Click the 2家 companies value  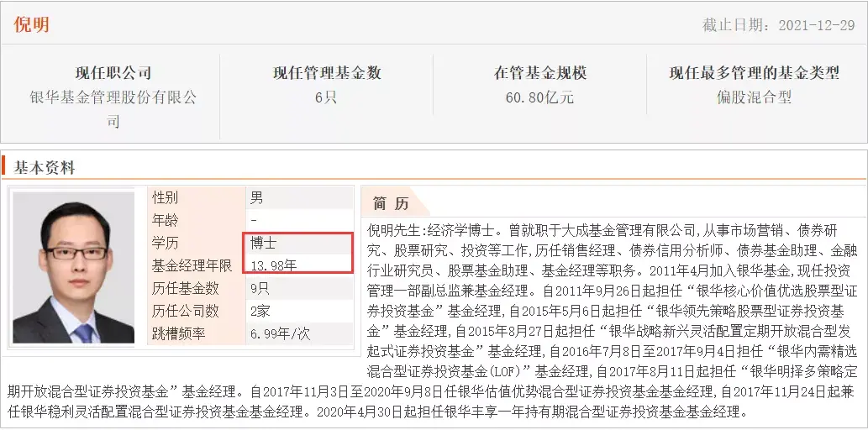260,311
